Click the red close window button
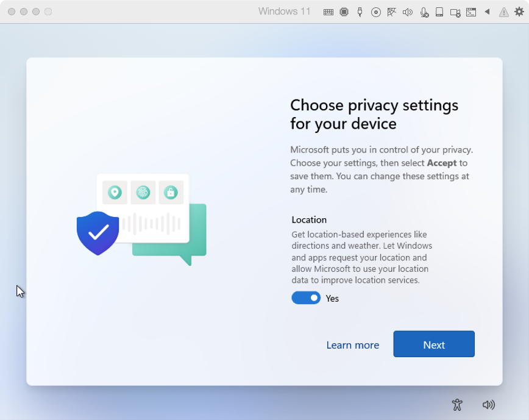529x420 pixels. [x=12, y=12]
